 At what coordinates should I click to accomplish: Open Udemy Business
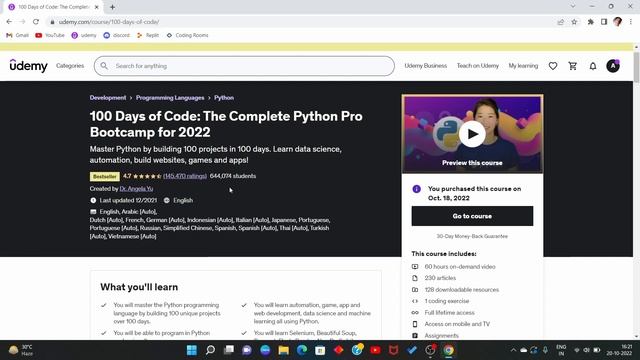426,66
